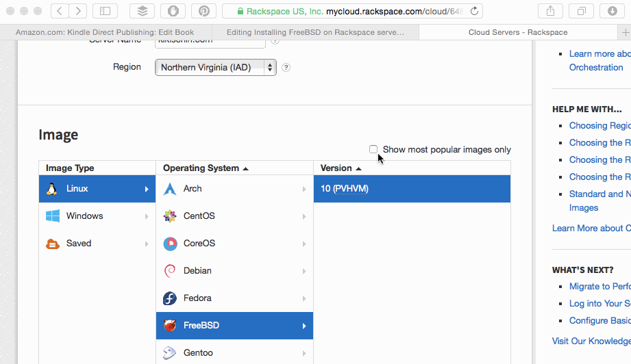This screenshot has height=364, width=631.
Task: Expand the Fedora row arrow
Action: pos(304,298)
